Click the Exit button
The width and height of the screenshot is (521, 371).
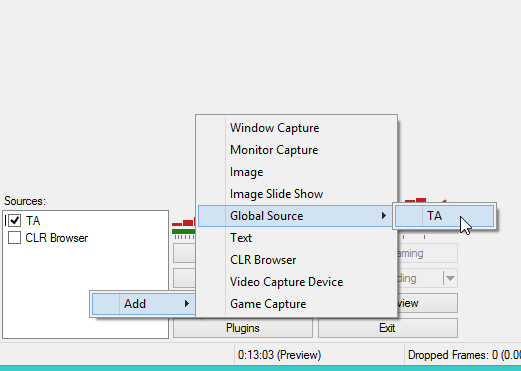pyautogui.click(x=388, y=328)
